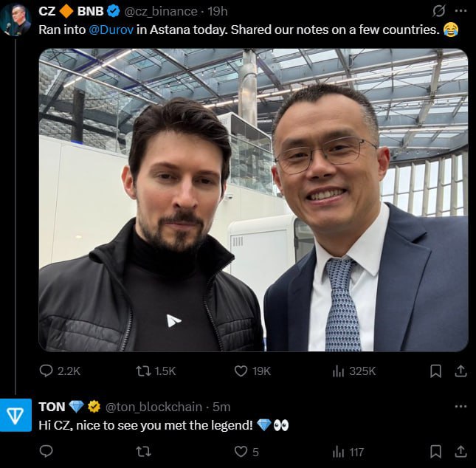476x468 pixels.
Task: Open CZ's profile avatar picture
Action: [16, 20]
